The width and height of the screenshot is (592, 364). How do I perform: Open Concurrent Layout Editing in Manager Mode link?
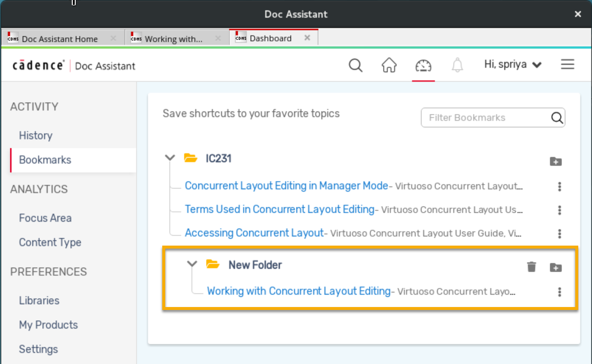286,186
